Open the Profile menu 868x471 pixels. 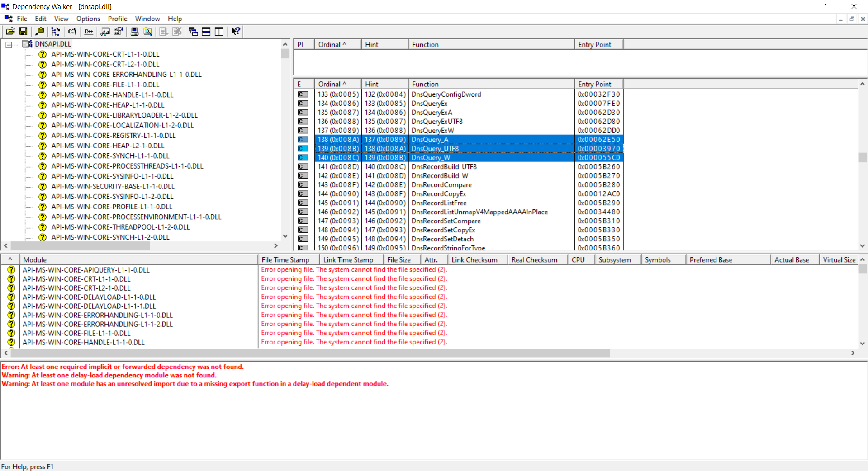(x=118, y=19)
